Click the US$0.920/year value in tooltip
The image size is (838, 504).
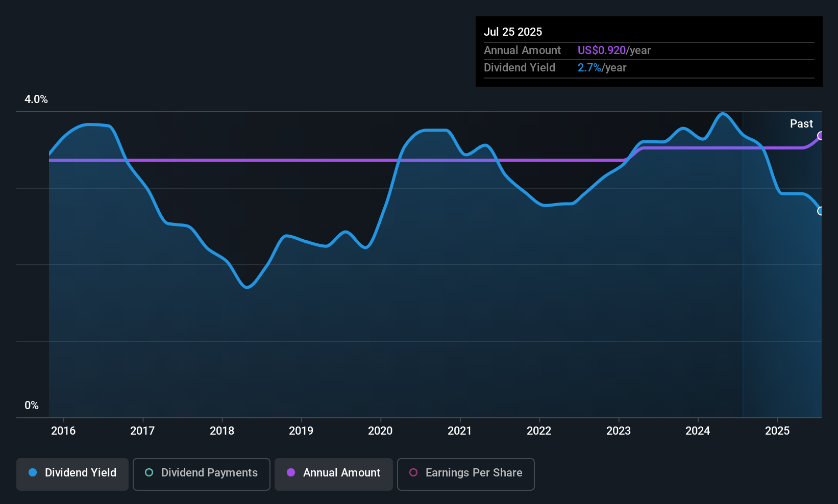(x=614, y=50)
